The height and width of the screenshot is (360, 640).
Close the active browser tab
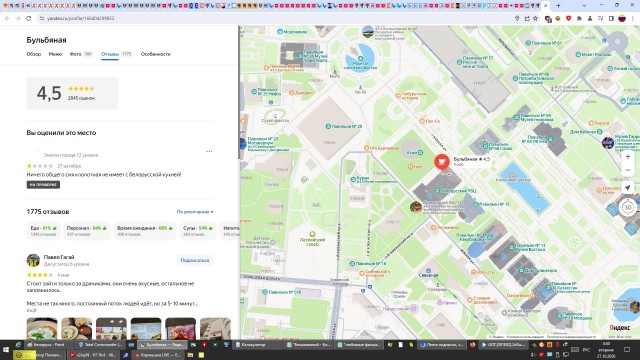tap(546, 6)
